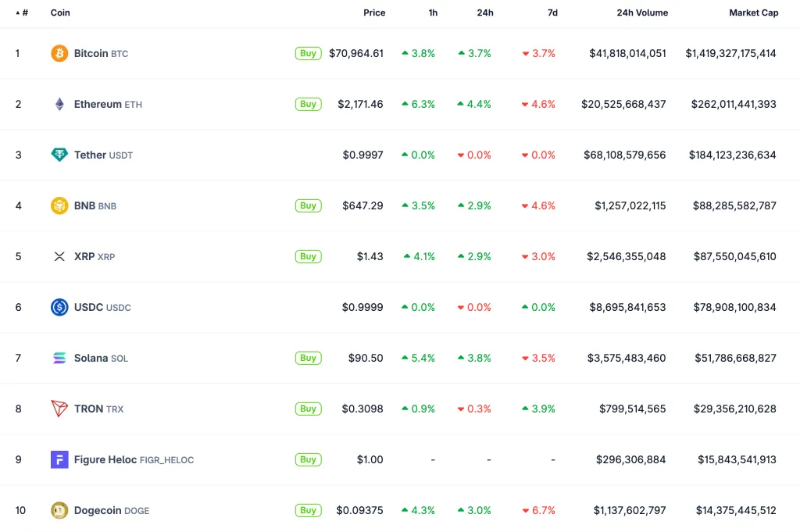The image size is (800, 532).
Task: Click the Tether coin icon
Action: pyautogui.click(x=59, y=155)
